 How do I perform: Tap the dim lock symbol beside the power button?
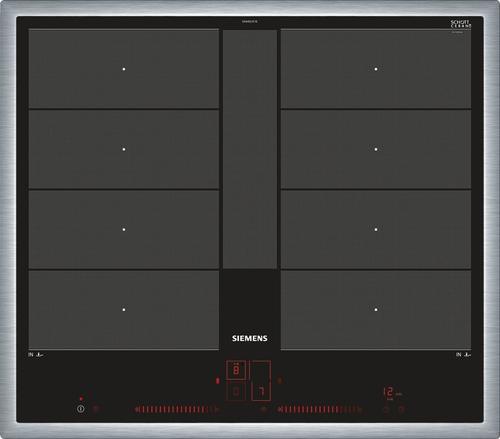pyautogui.click(x=96, y=408)
